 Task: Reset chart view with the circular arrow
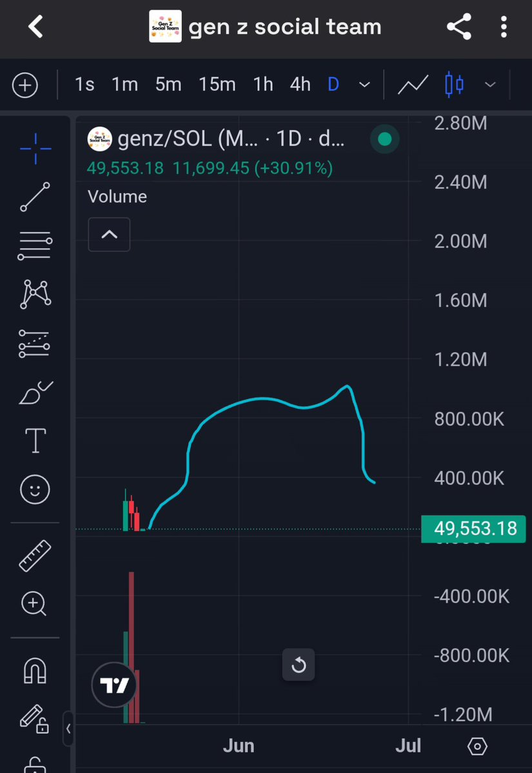[x=299, y=665]
